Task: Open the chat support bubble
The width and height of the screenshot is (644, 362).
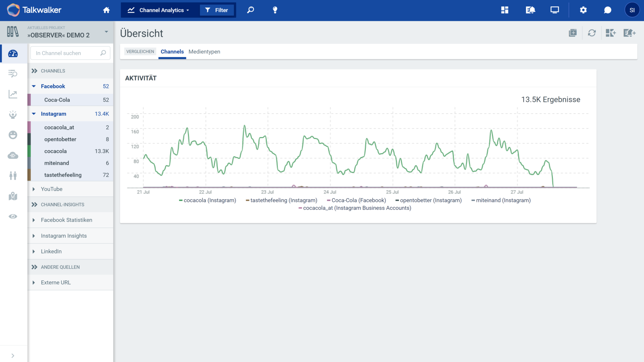Action: (x=607, y=10)
